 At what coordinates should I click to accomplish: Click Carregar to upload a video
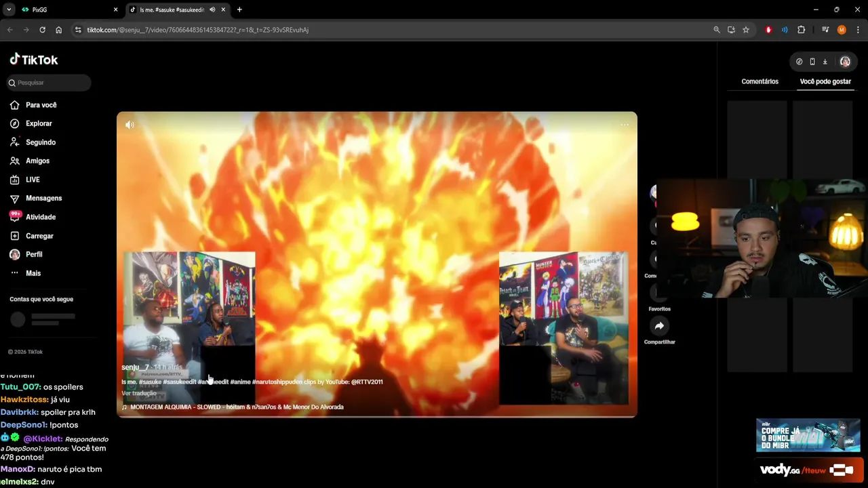point(32,236)
